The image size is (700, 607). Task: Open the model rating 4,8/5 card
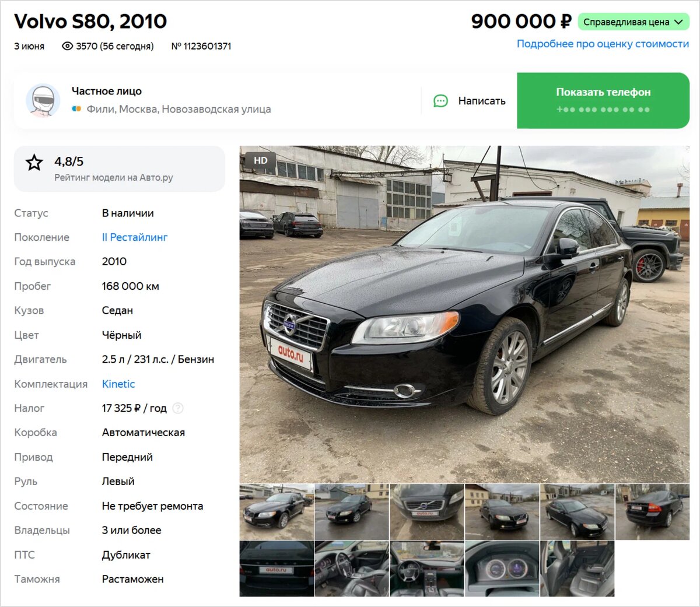[x=120, y=169]
